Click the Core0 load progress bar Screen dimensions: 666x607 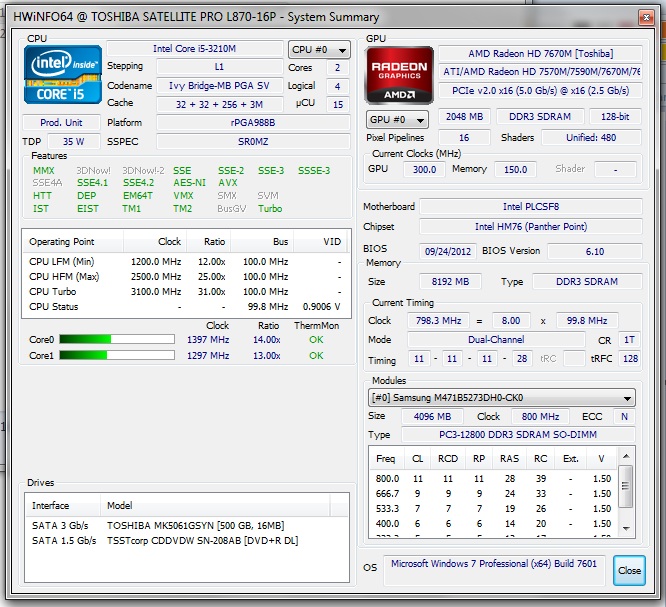click(117, 339)
